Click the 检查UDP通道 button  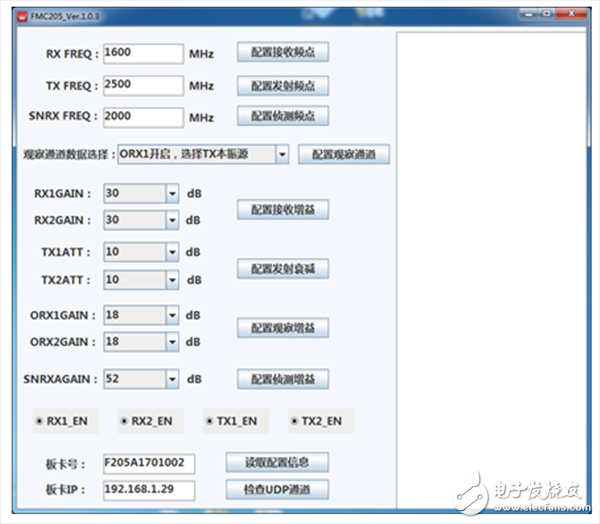tap(277, 489)
